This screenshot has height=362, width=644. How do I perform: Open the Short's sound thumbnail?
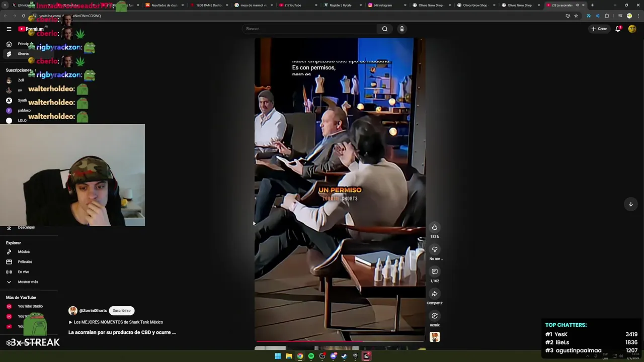[x=435, y=337]
